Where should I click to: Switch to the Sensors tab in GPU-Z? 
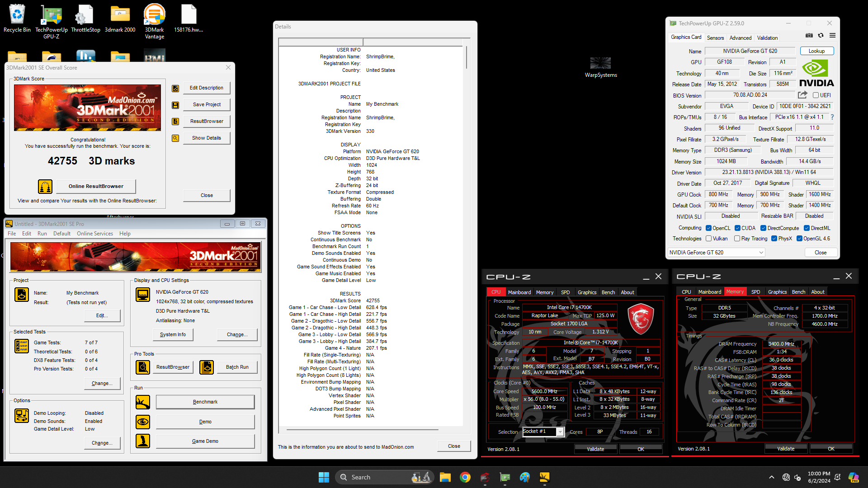(x=715, y=38)
